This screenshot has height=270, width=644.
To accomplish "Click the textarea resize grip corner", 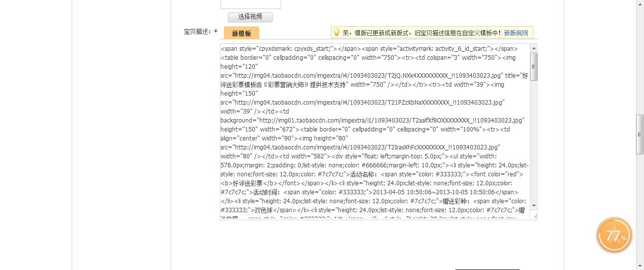I will pos(535,215).
